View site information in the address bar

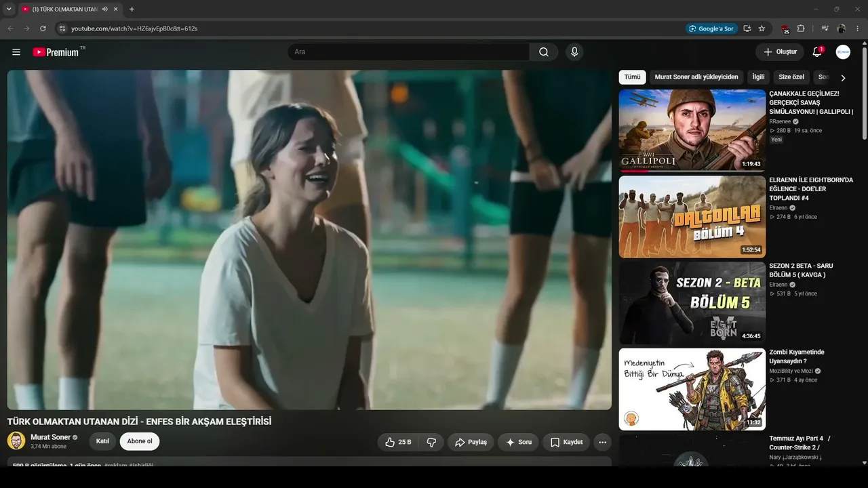click(x=62, y=28)
